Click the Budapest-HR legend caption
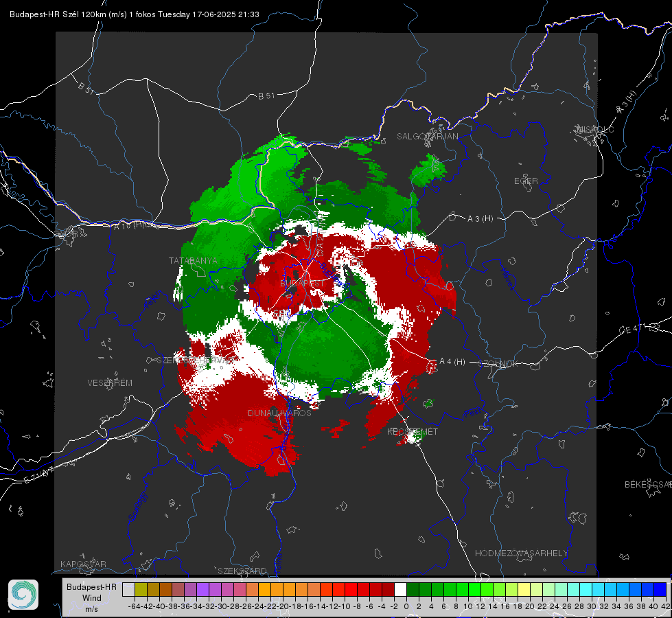 click(92, 587)
